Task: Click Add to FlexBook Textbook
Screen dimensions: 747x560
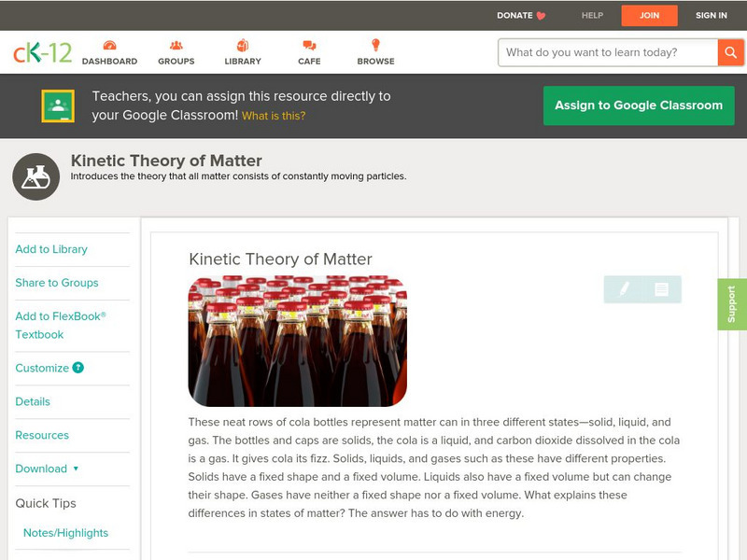Action: (61, 325)
